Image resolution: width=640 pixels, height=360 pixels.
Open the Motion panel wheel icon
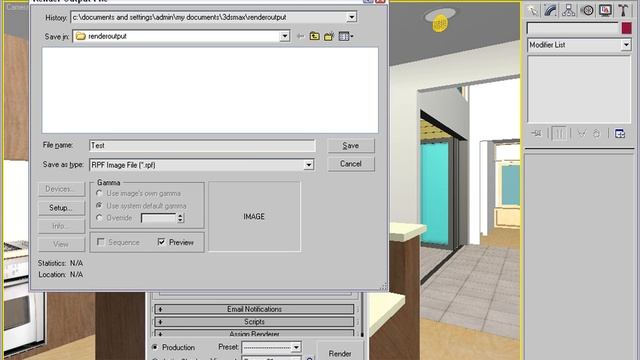click(x=587, y=10)
